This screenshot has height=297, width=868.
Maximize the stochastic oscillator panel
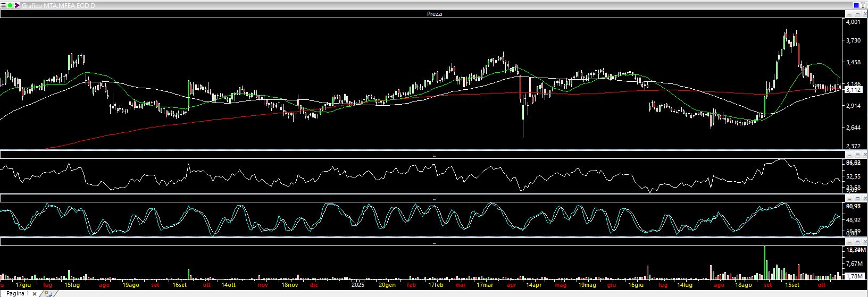[856, 198]
